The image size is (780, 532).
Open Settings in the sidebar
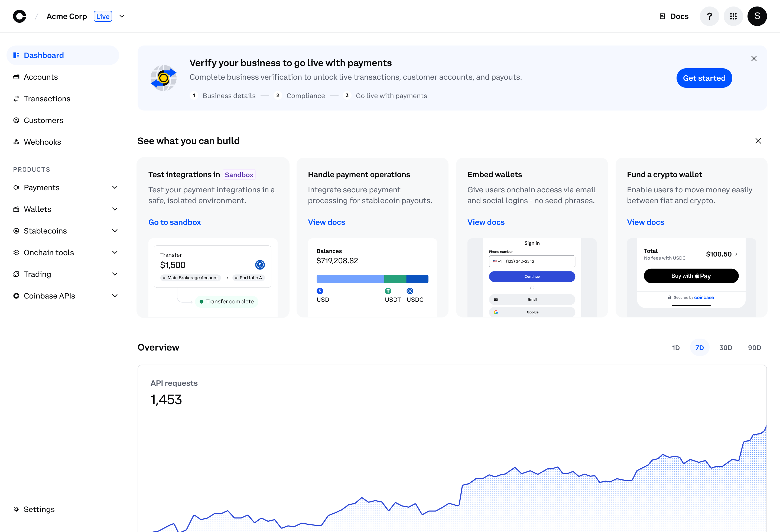63,509
